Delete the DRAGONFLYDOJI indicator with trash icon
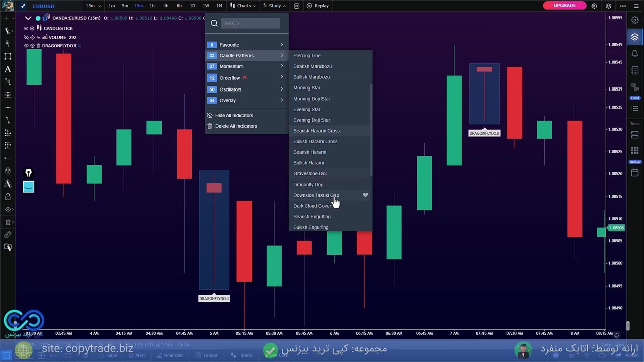This screenshot has height=362, width=644. coord(38,46)
